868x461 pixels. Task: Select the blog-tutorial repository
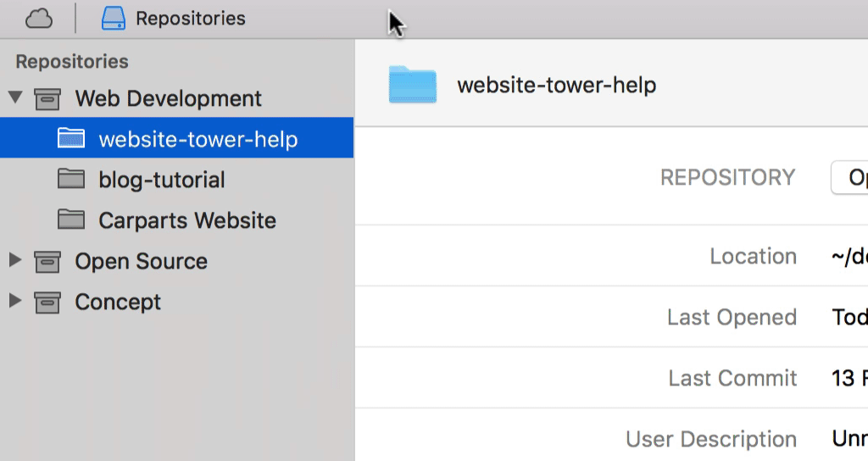(x=161, y=180)
